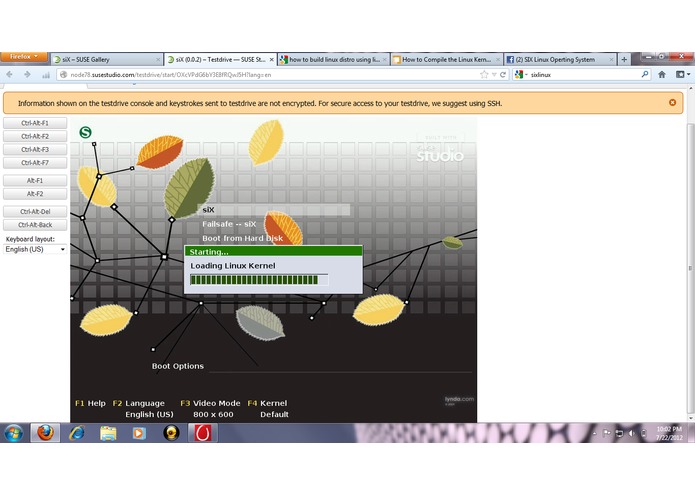Dismiss the encryption warning banner
This screenshot has width=695, height=494.
672,102
